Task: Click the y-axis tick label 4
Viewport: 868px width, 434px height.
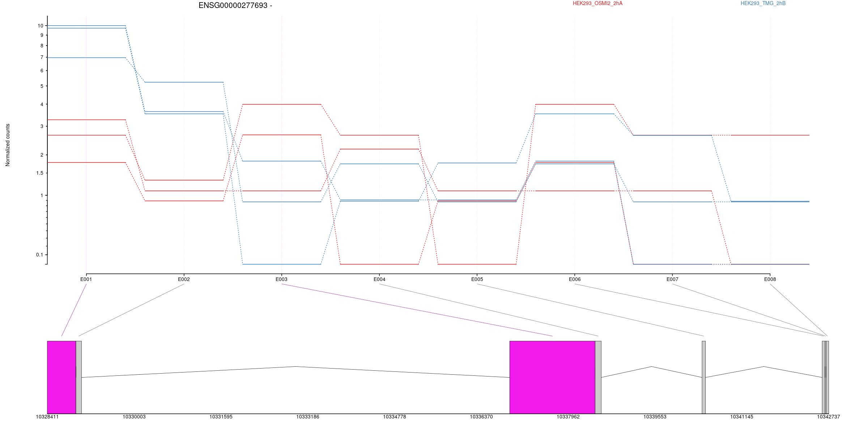Action: 42,105
